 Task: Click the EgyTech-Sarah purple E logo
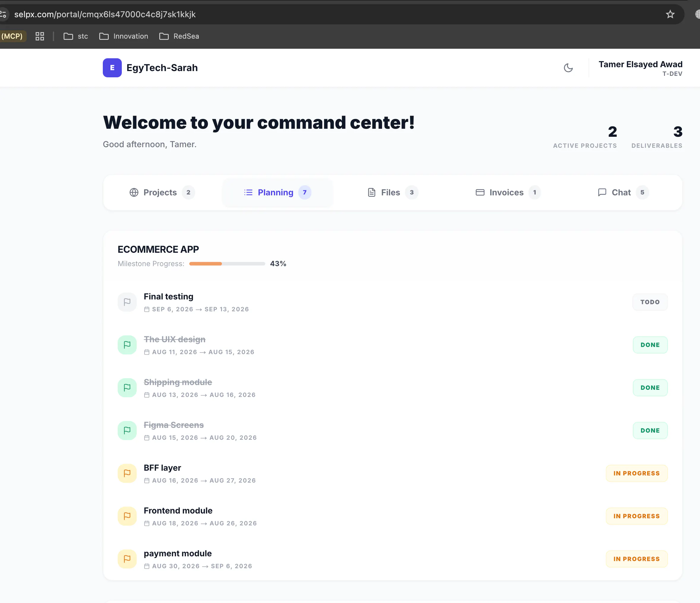[112, 68]
